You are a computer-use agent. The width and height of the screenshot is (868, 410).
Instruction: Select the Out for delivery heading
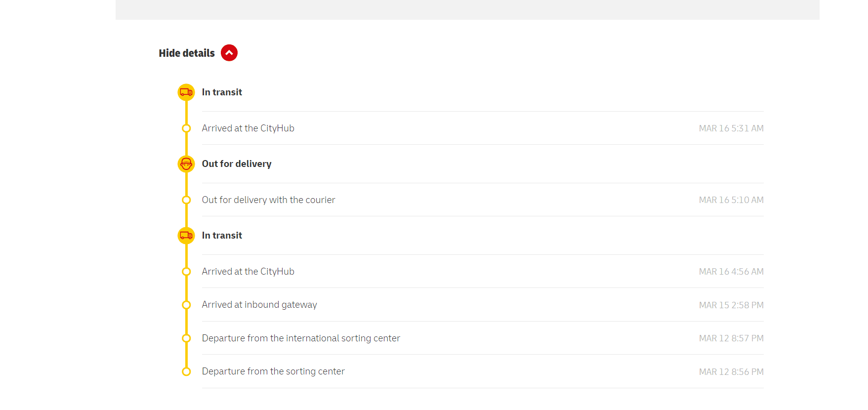(x=237, y=164)
